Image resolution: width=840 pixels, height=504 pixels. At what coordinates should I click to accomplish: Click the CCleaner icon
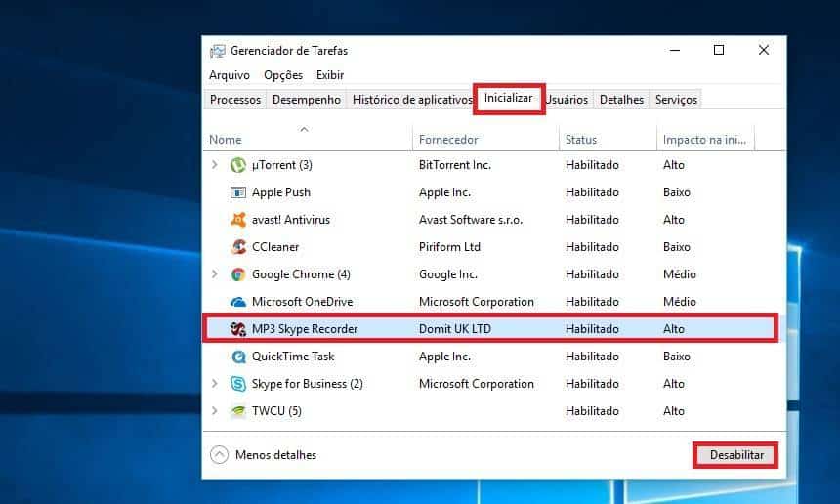click(238, 247)
